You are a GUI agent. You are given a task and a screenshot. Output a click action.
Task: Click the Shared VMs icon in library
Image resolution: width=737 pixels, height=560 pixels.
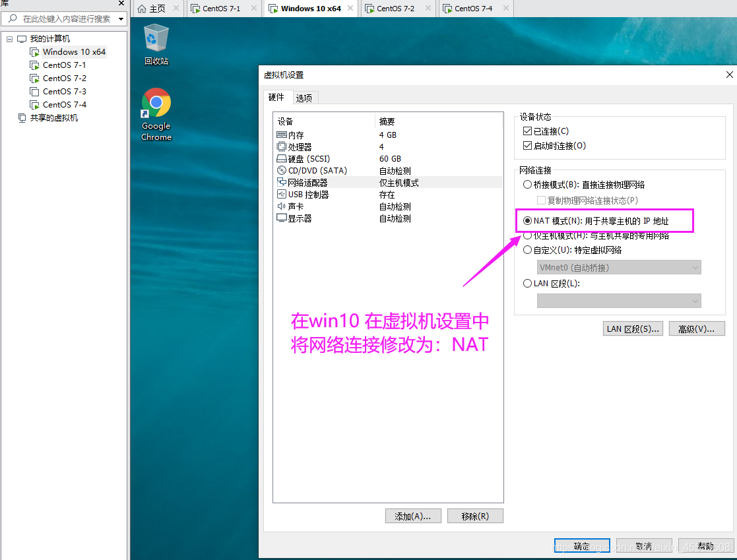(22, 117)
